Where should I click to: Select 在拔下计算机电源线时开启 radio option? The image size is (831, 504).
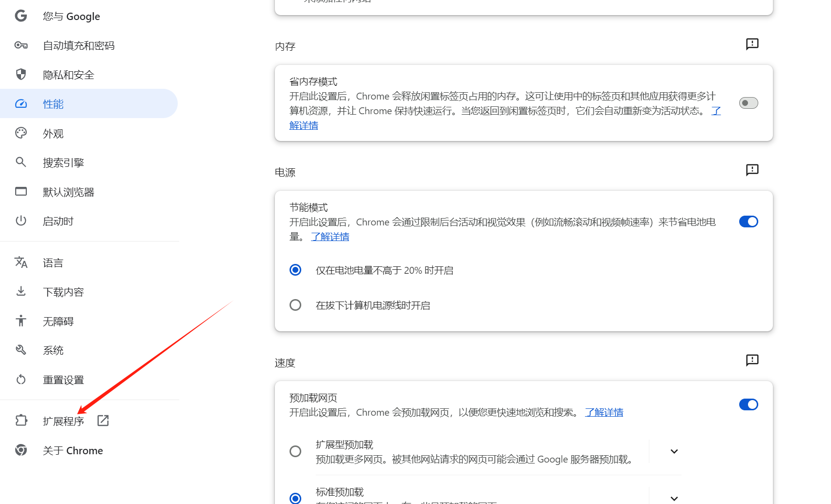tap(295, 305)
